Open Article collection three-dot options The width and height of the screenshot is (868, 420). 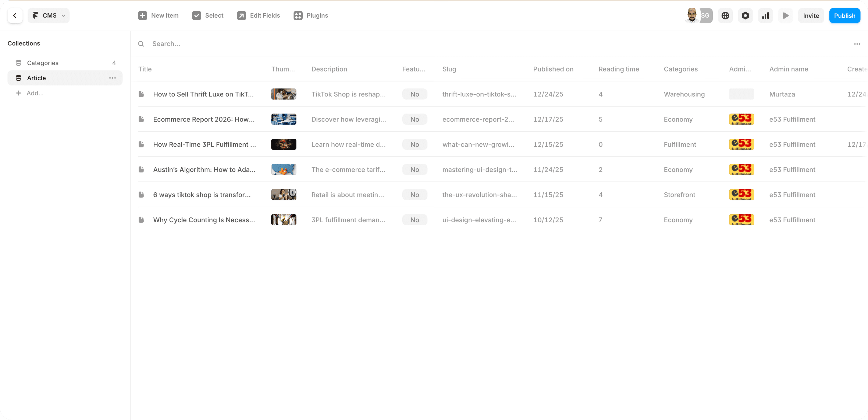pyautogui.click(x=112, y=78)
